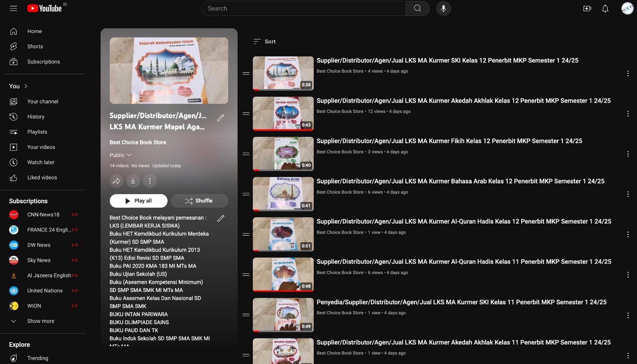Toggle Shuffle for the playlist

(199, 201)
